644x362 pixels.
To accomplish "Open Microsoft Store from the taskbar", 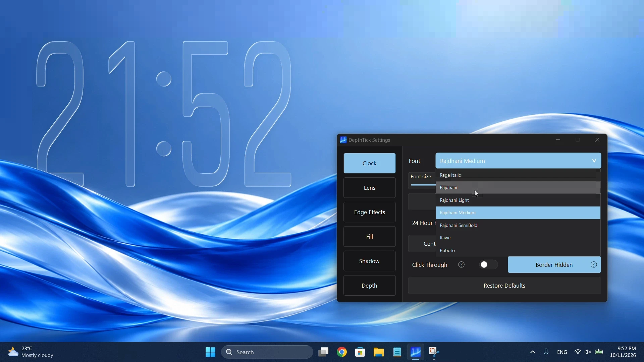I will [x=360, y=352].
